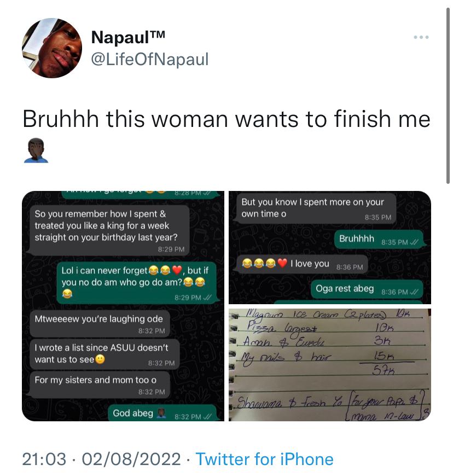Click the 'Bruhhhh' green reply bubble
453x476 pixels.
(379, 239)
